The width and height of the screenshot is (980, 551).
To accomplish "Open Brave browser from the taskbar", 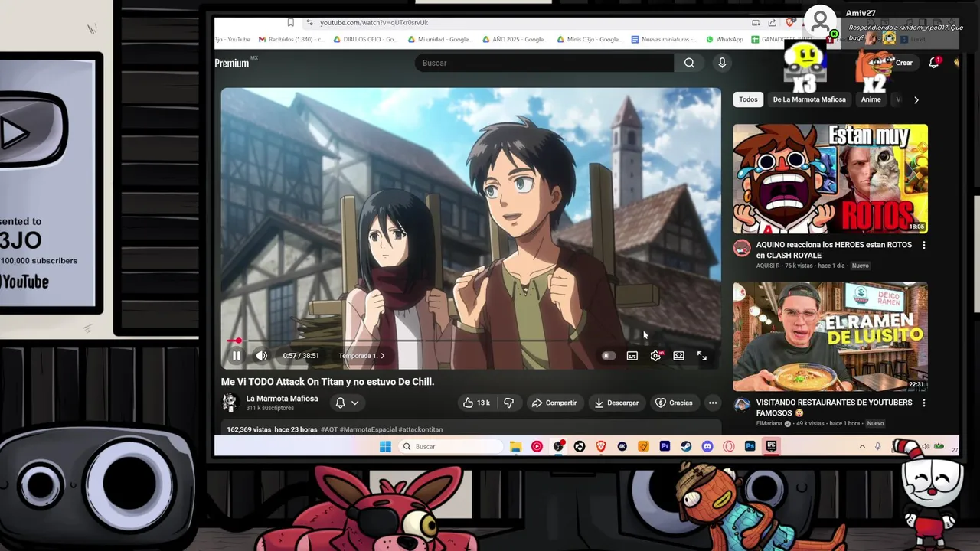I will [x=601, y=447].
